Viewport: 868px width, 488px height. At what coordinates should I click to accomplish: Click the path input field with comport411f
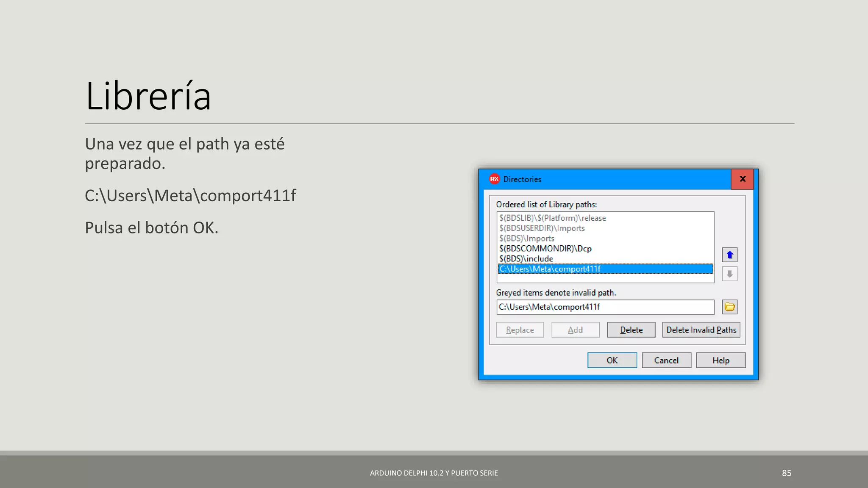point(605,307)
